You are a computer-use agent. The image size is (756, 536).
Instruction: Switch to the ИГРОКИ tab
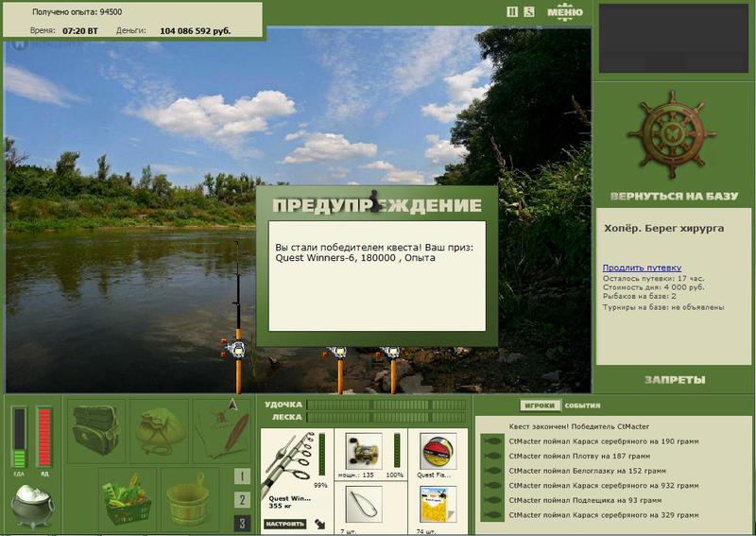click(540, 406)
